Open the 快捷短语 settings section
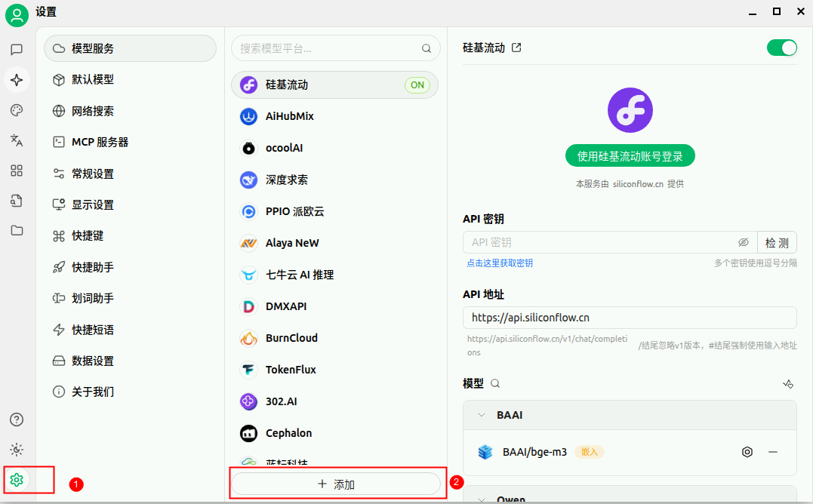This screenshot has height=504, width=813. click(130, 330)
